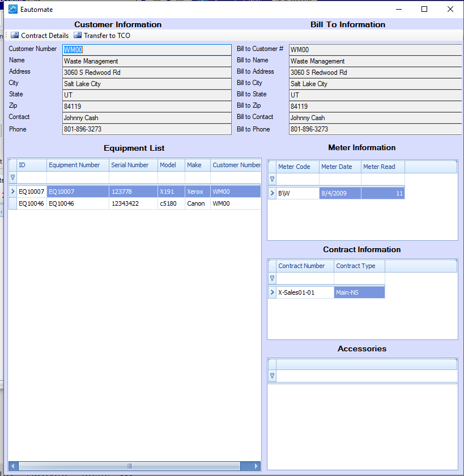Select the X191 model cell
Viewport: 464px width, 476px height.
click(171, 192)
